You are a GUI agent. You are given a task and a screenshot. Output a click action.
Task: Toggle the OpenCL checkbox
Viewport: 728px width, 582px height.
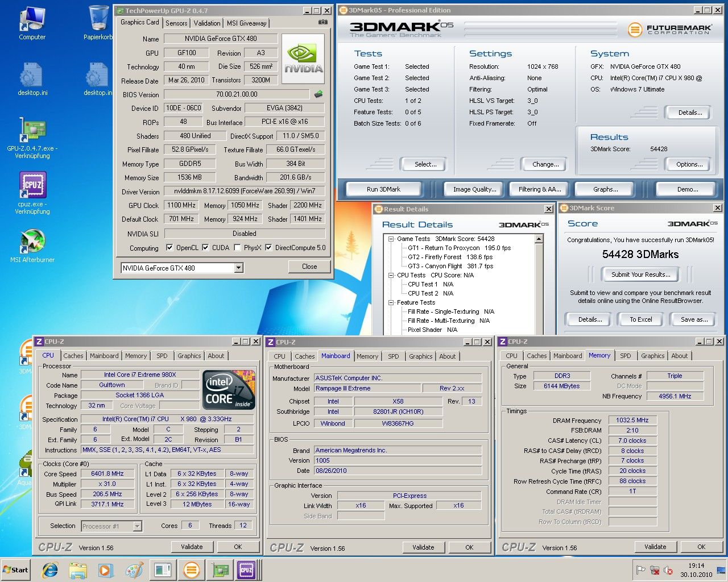(x=169, y=248)
